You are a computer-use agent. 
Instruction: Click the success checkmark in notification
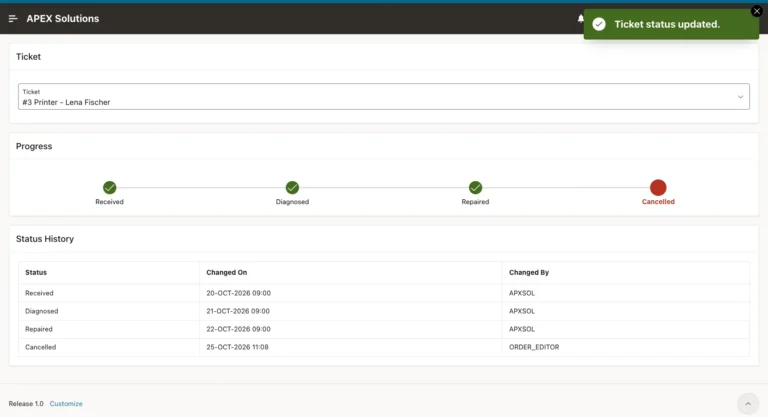599,24
